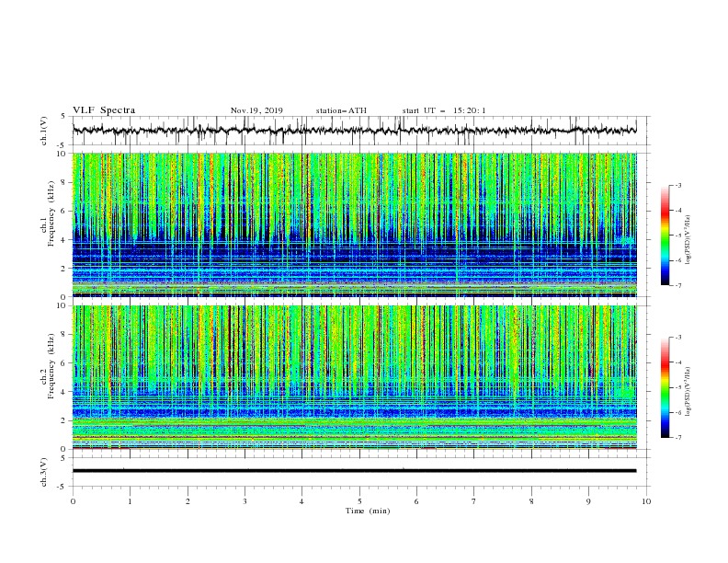The image size is (728, 563).
Task: Click the "6" kHz tick on ch.2 axis
Action: click(x=64, y=363)
